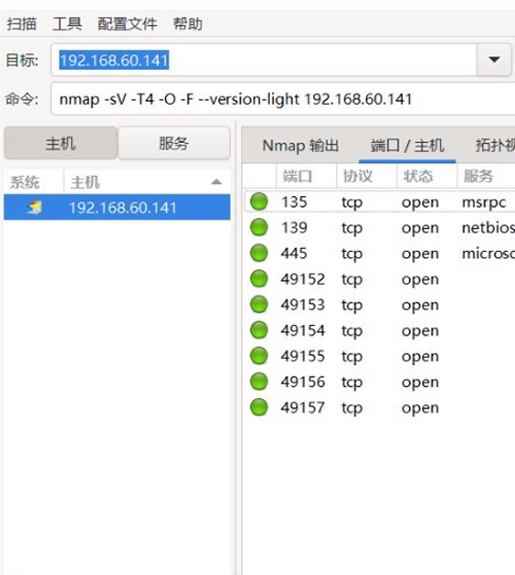Click the green status icon for port 49157
Image resolution: width=515 pixels, height=575 pixels.
259,407
